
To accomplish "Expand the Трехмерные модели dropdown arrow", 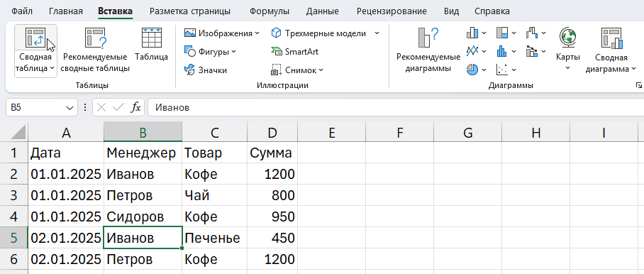I will 377,33.
